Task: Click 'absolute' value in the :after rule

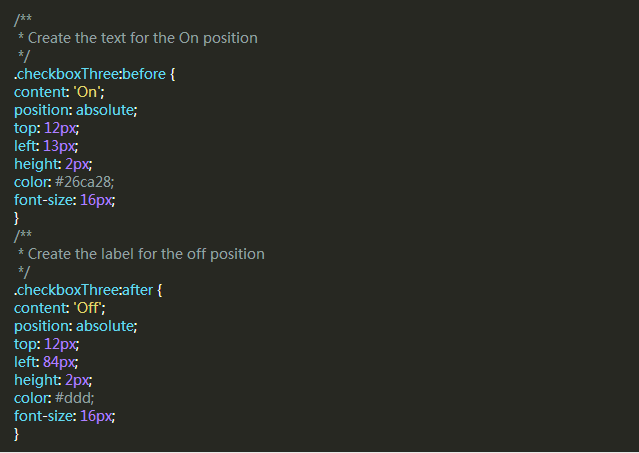Action: [105, 326]
